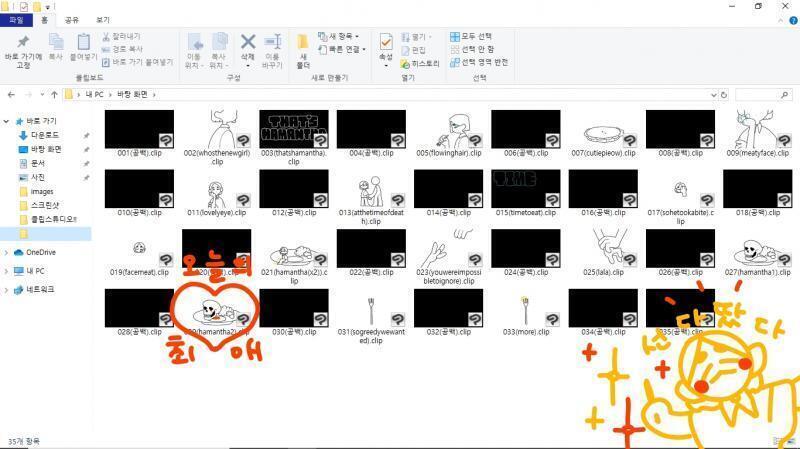Click 내 PC in the address bar
Viewport: 800px width, 449px height.
(x=94, y=94)
